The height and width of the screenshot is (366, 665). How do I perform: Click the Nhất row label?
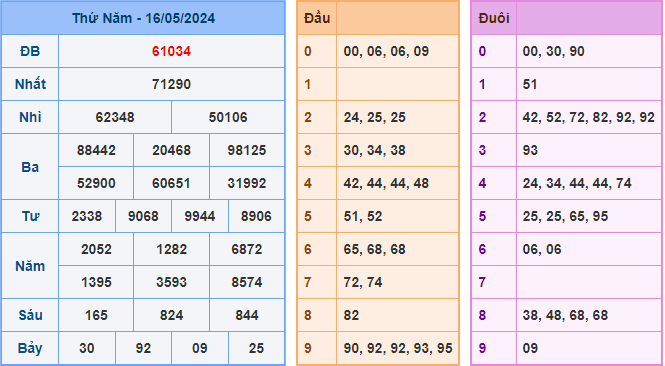click(30, 84)
